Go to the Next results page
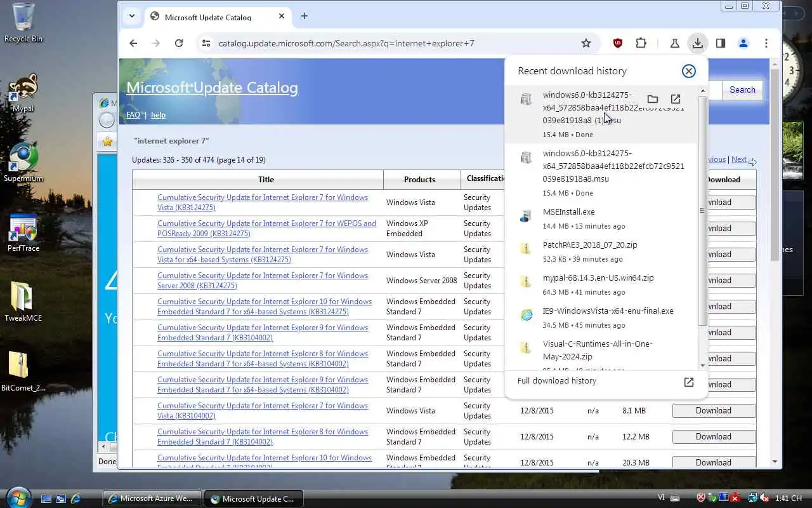 (x=738, y=159)
